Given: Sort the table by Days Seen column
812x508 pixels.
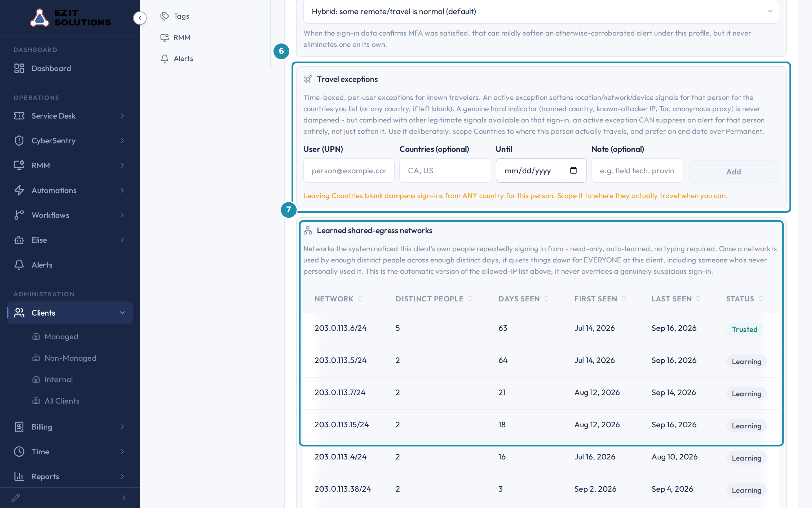Looking at the screenshot, I should [524, 299].
